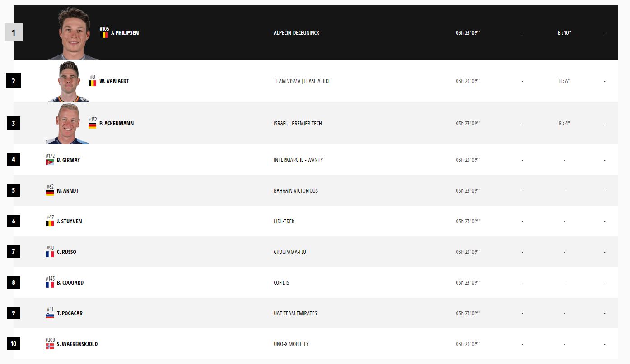Select the J. Stuyven rider name
This screenshot has height=364, width=630.
70,221
